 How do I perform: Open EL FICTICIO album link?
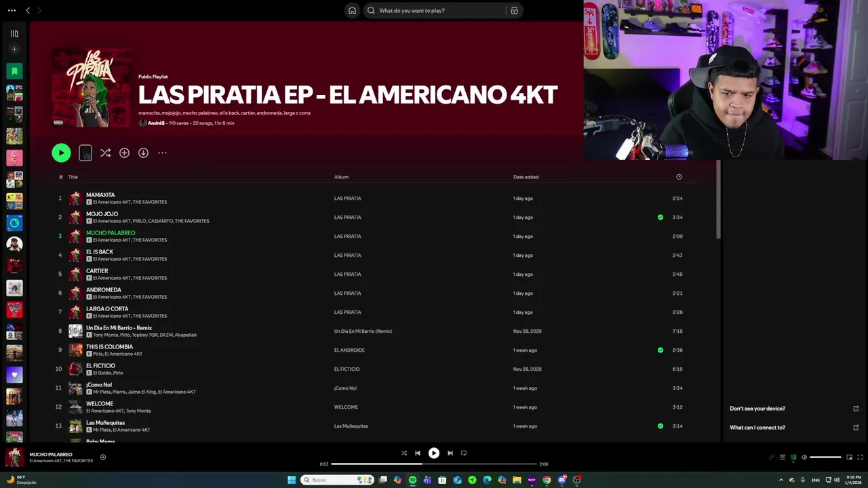pos(347,369)
